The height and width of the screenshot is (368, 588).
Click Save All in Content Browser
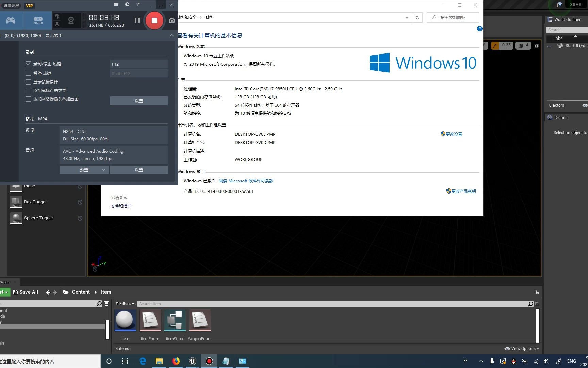26,292
